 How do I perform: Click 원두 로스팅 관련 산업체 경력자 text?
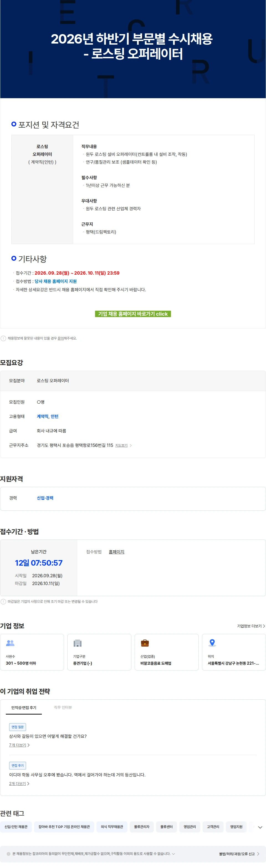coord(113,209)
